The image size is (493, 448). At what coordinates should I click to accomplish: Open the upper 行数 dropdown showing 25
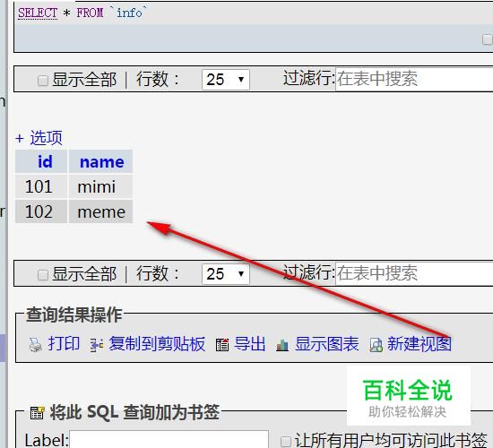pyautogui.click(x=226, y=80)
